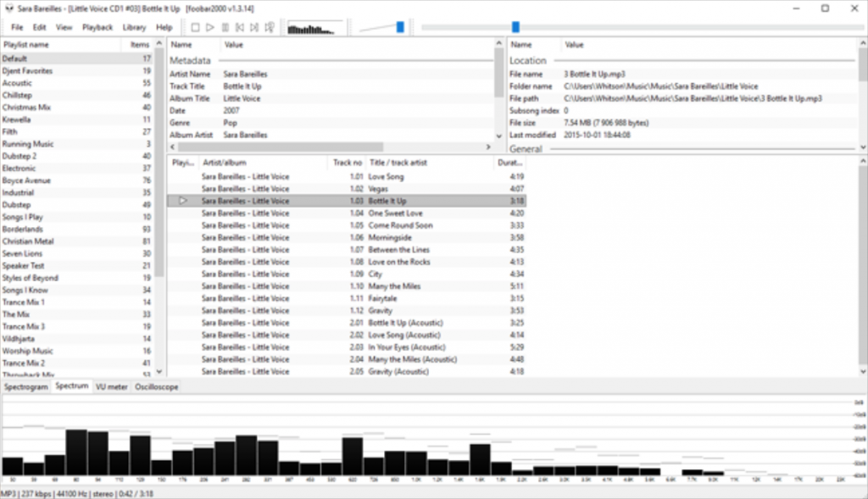Select track 1.02 Vegas
The height and width of the screenshot is (499, 868).
[347, 189]
